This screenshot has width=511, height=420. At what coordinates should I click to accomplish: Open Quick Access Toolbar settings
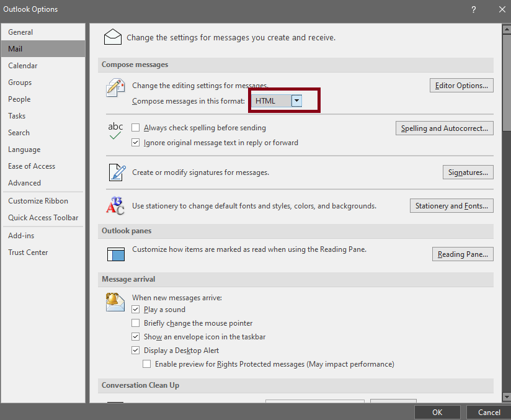point(43,218)
